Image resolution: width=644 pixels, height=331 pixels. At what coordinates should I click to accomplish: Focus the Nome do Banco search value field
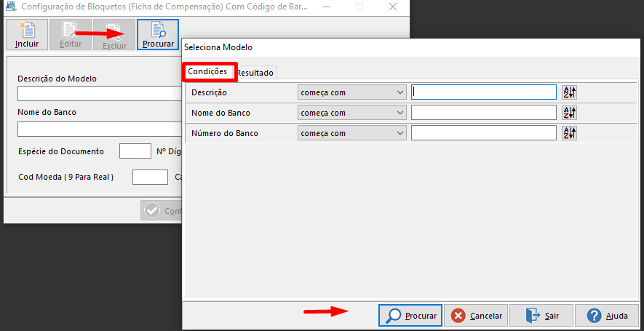point(484,113)
